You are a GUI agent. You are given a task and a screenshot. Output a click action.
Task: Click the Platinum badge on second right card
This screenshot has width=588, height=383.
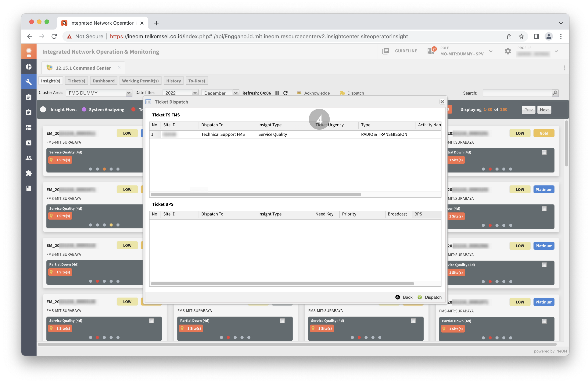(x=543, y=190)
